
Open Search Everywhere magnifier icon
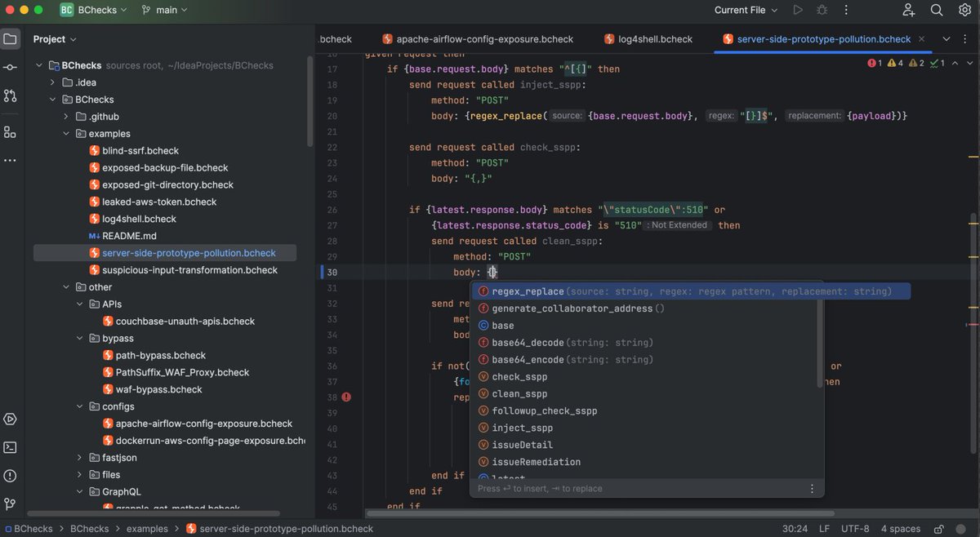pos(937,10)
